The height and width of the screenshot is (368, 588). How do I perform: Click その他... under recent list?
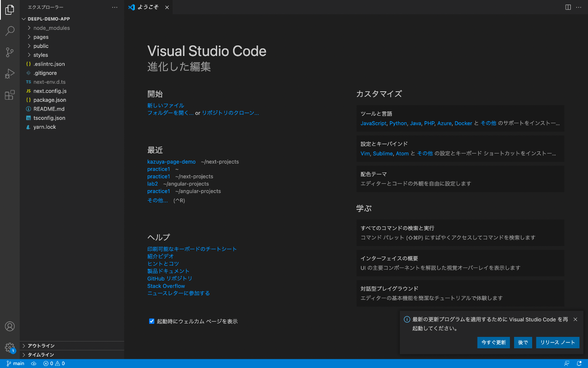[x=157, y=201]
